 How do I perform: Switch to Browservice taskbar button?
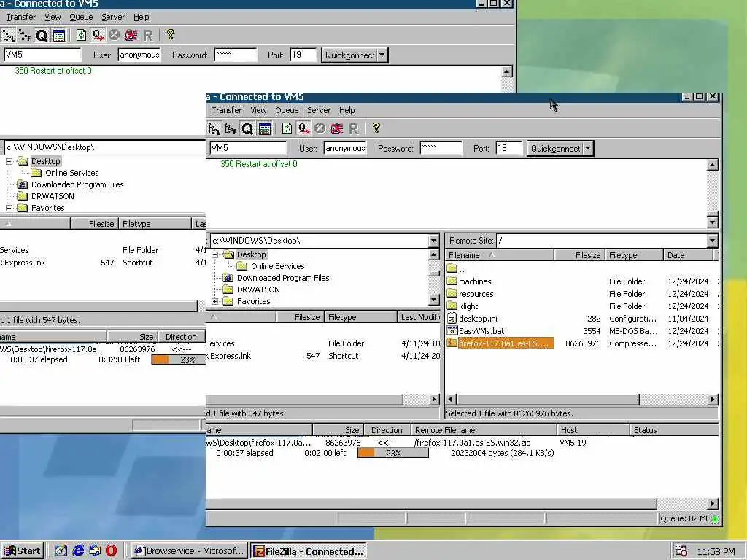tap(189, 551)
